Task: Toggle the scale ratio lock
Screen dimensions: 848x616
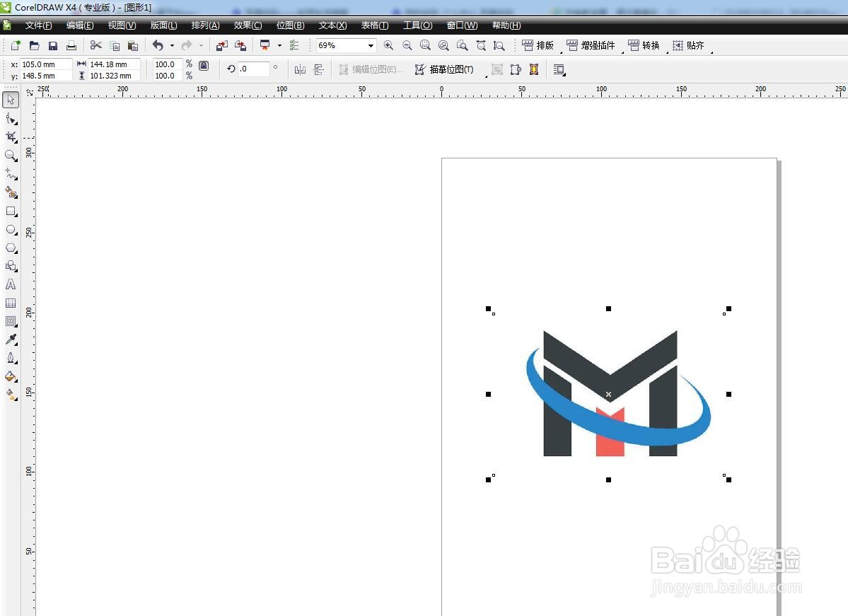Action: [x=203, y=64]
